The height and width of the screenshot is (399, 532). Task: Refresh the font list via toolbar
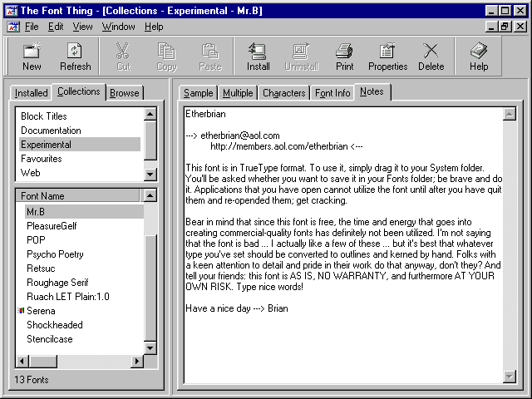click(x=76, y=57)
